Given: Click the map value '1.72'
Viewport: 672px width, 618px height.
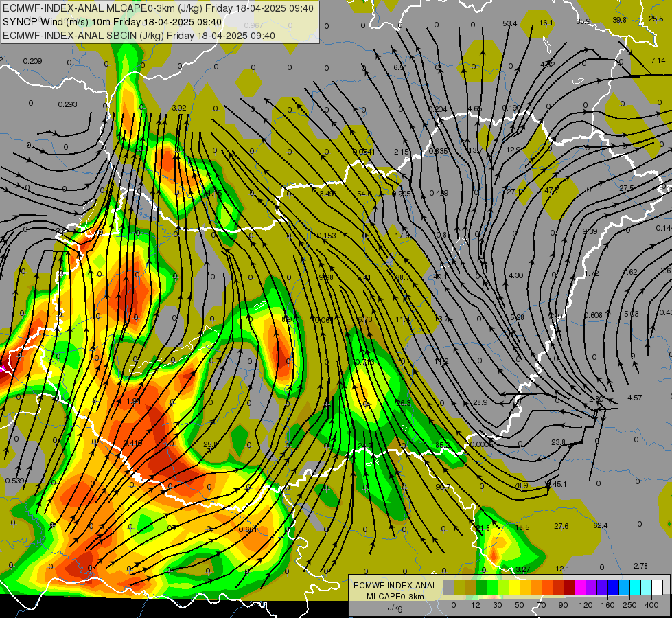Looking at the screenshot, I should 592,273.
